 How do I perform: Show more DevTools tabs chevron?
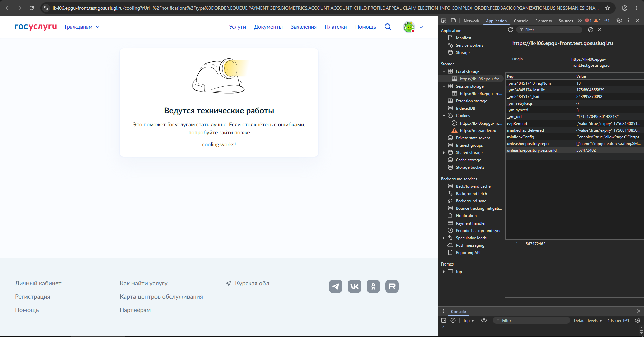point(580,21)
